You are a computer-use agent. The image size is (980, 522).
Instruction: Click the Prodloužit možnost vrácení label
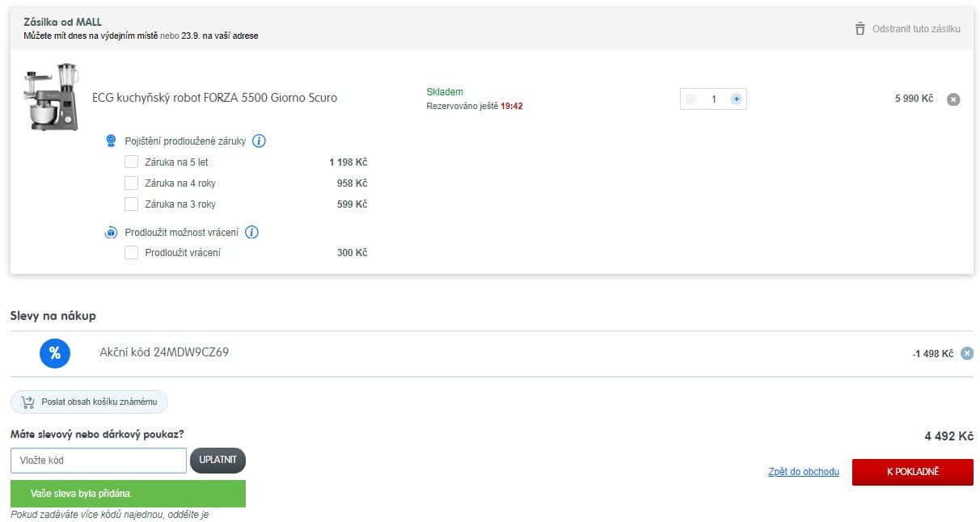182,232
